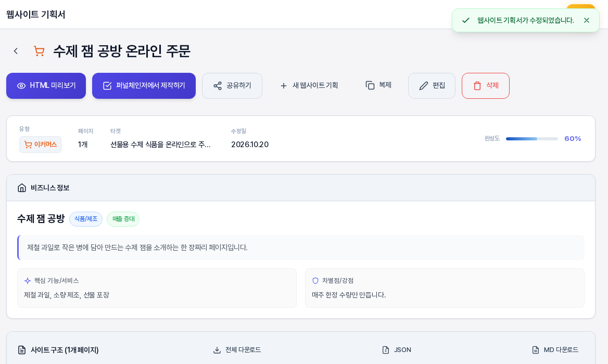Viewport: 608px width, 364px height.
Task: Click the 웹사이트 기획서 header title
Action: 36,15
